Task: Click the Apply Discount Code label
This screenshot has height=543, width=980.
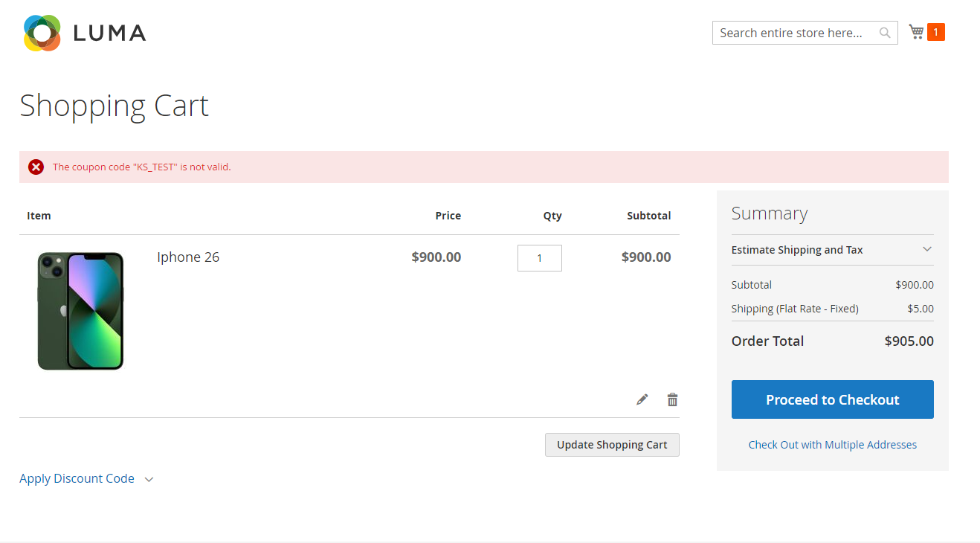Action: coord(77,479)
